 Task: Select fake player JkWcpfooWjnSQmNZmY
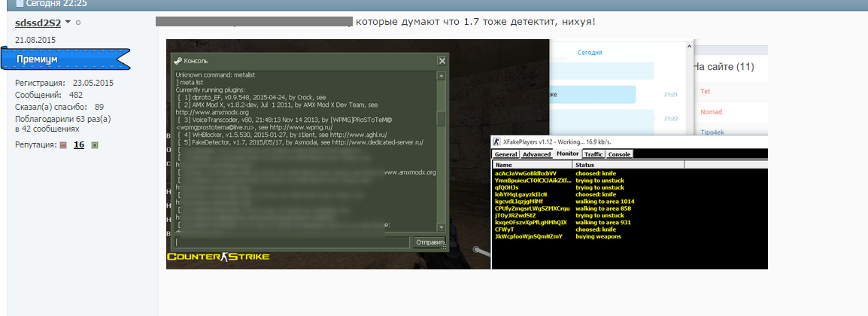[x=529, y=236]
